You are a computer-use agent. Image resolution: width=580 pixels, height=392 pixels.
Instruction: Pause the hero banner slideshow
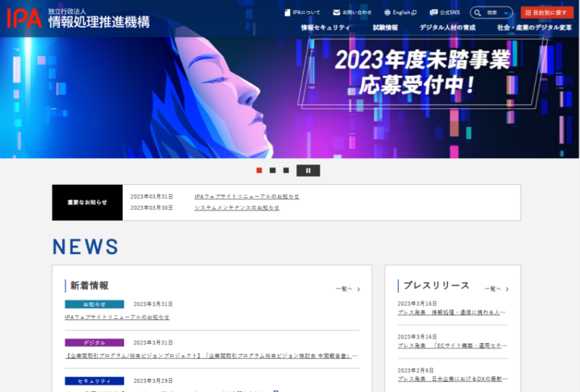308,170
